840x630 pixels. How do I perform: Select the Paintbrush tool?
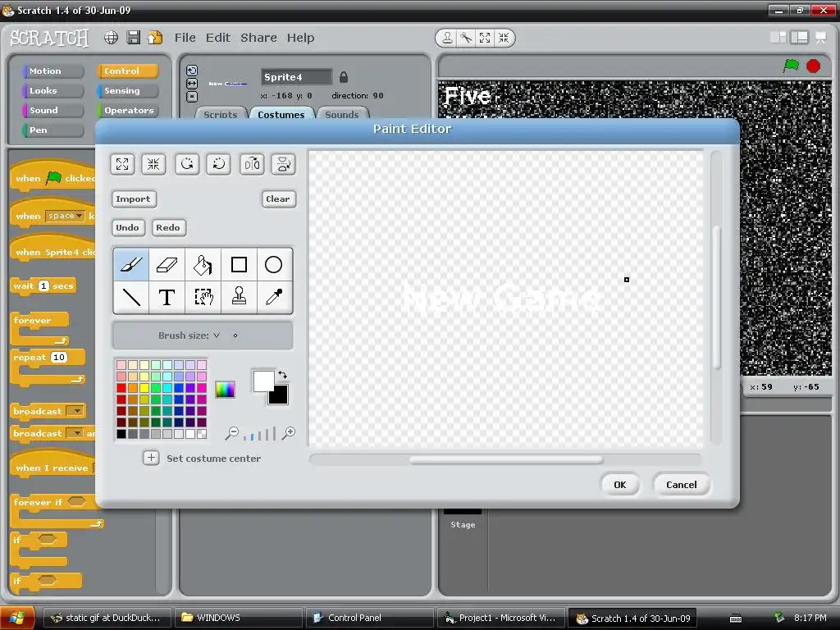point(131,264)
